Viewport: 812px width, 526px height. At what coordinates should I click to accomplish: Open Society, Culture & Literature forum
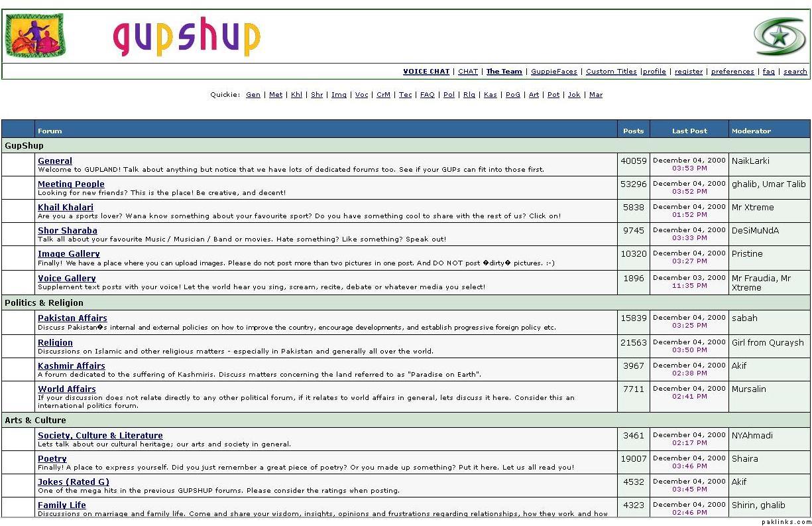[100, 435]
